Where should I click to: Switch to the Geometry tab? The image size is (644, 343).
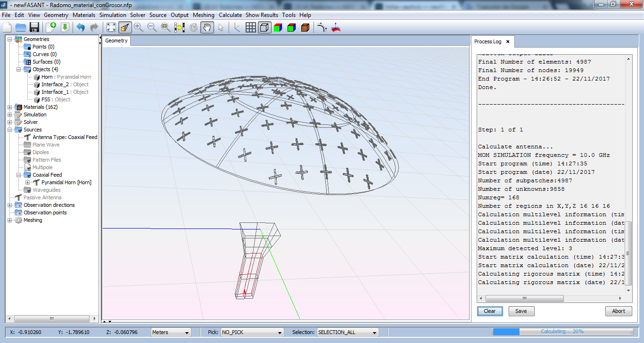(x=116, y=41)
